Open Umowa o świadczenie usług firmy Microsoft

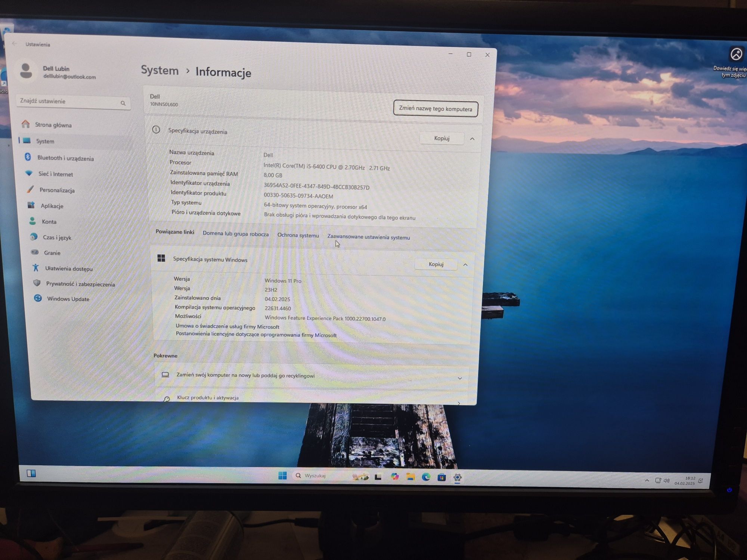pos(227,326)
